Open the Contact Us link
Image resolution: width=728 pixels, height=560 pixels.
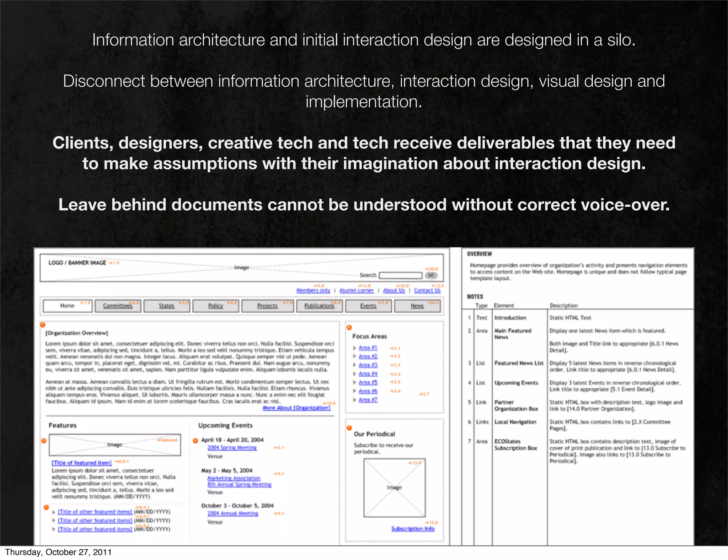coord(427,290)
